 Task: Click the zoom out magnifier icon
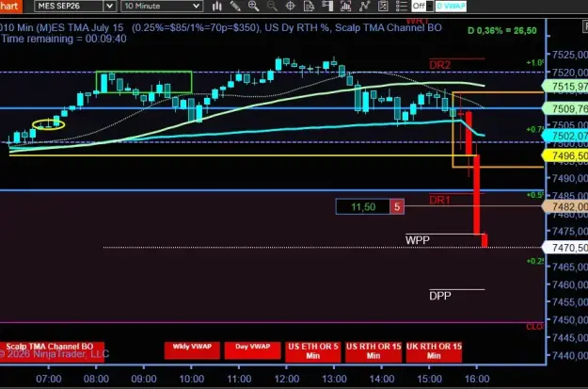(272, 6)
